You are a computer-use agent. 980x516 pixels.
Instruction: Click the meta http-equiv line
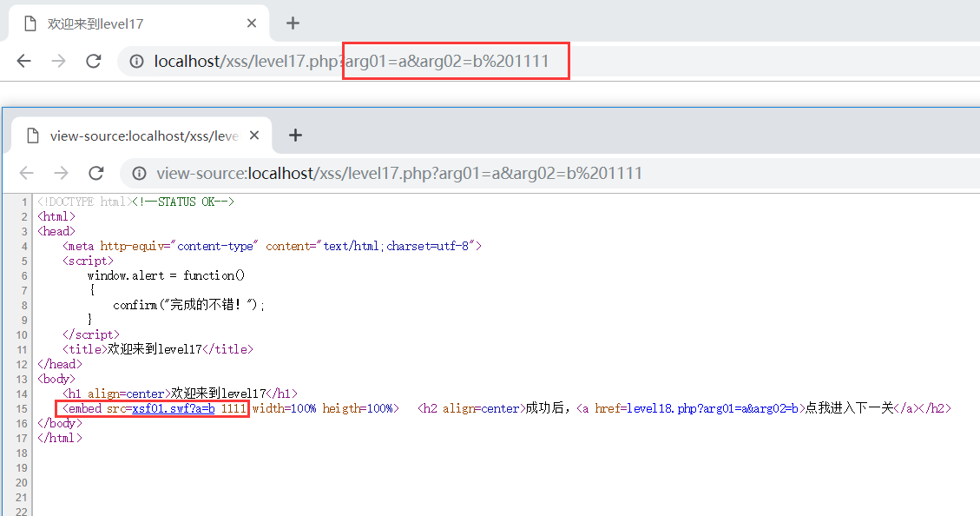[272, 246]
